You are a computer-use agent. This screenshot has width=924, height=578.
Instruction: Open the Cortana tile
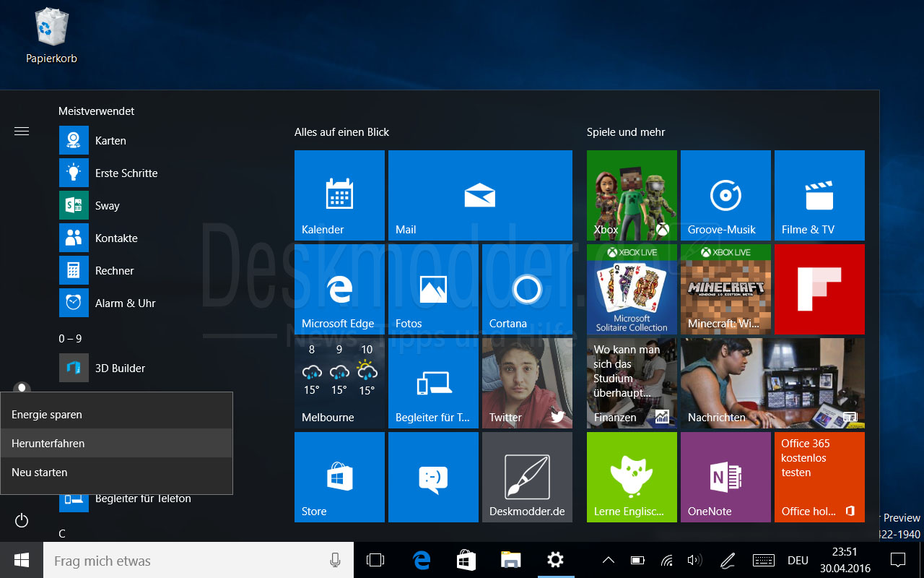[527, 289]
